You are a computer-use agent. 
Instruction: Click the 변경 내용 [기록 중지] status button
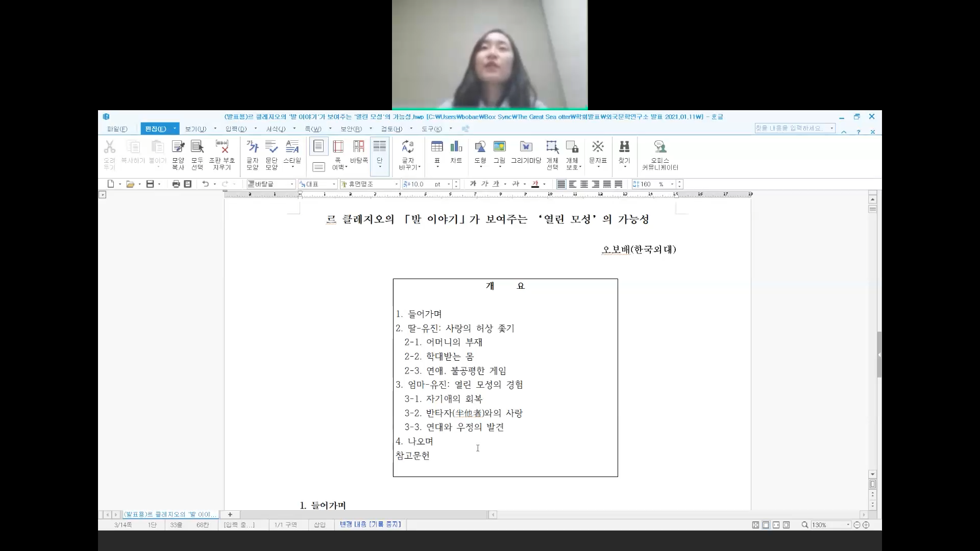[x=371, y=524]
